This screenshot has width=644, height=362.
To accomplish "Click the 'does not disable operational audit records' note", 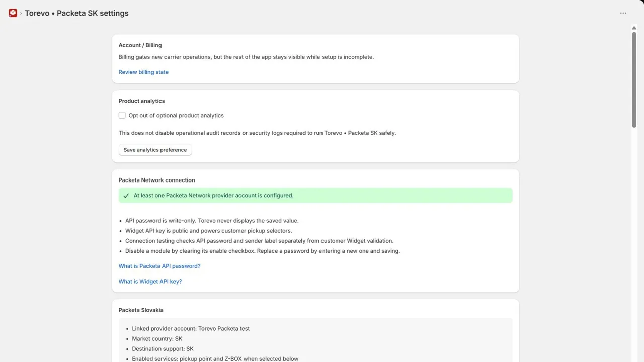I will [257, 133].
